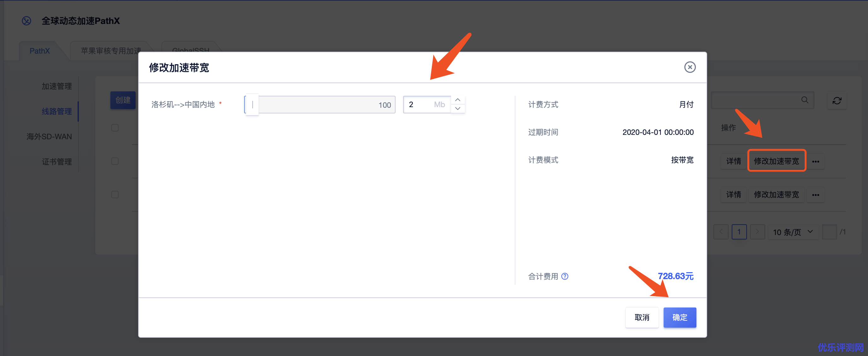Viewport: 868px width, 356px height.
Task: Click the PathX logo icon in header
Action: [26, 21]
